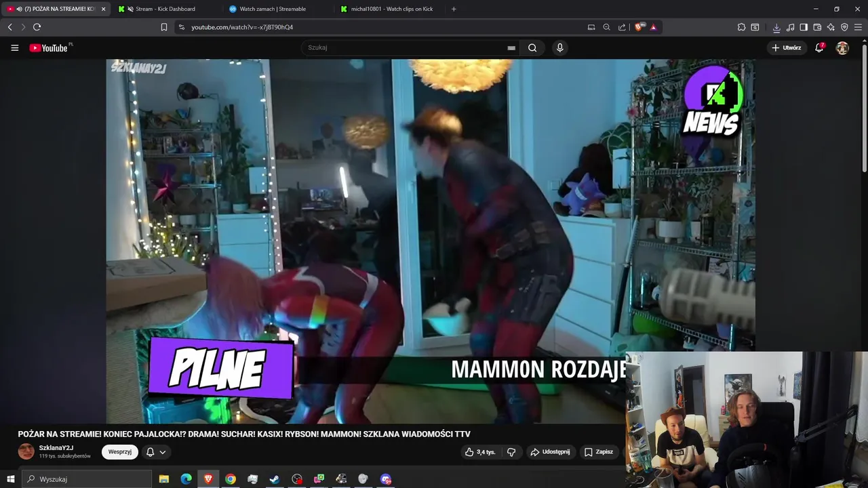Click the Wesprzyj support button

[x=120, y=452]
